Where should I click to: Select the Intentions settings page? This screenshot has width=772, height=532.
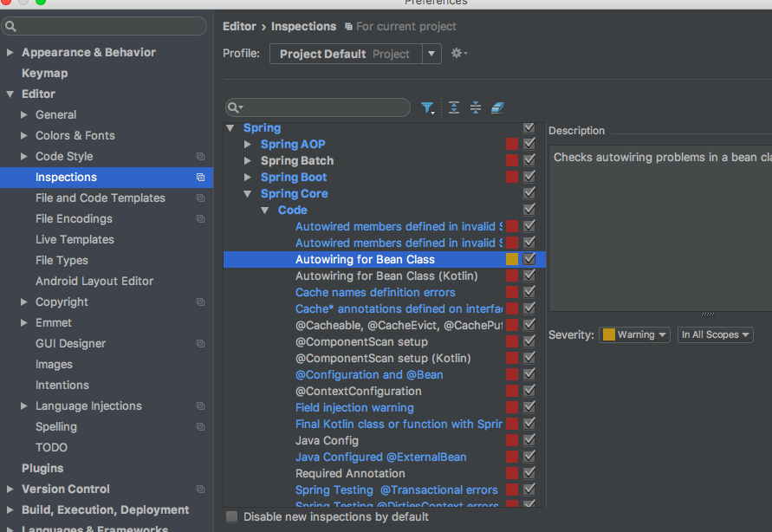[62, 386]
